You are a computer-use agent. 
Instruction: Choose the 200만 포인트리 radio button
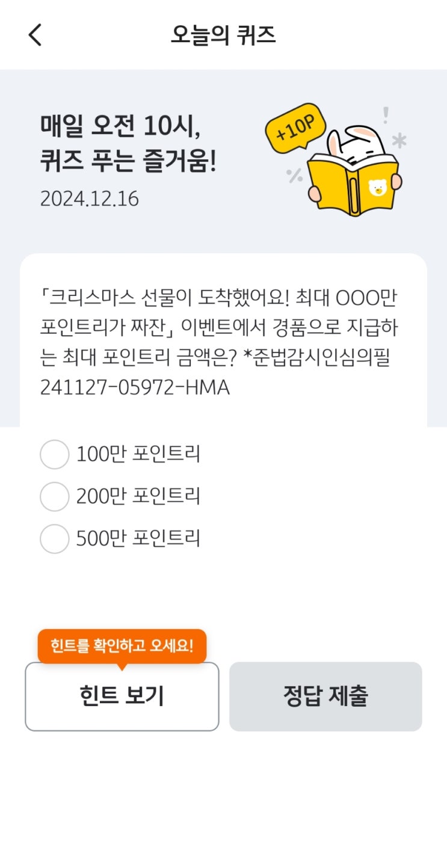coord(54,497)
